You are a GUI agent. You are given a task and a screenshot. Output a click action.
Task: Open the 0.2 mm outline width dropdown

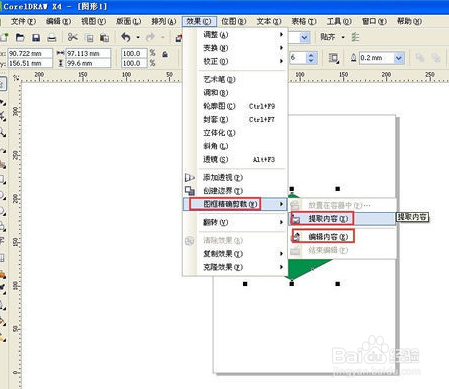(x=399, y=58)
